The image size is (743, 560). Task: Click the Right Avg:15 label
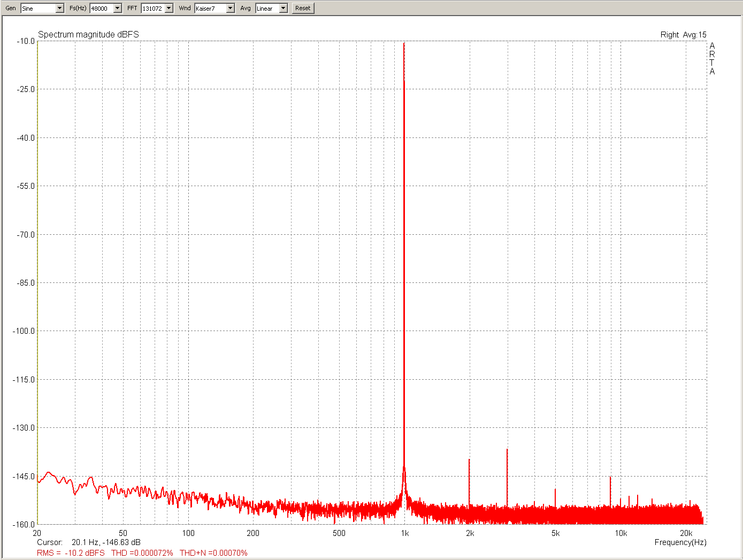(683, 35)
